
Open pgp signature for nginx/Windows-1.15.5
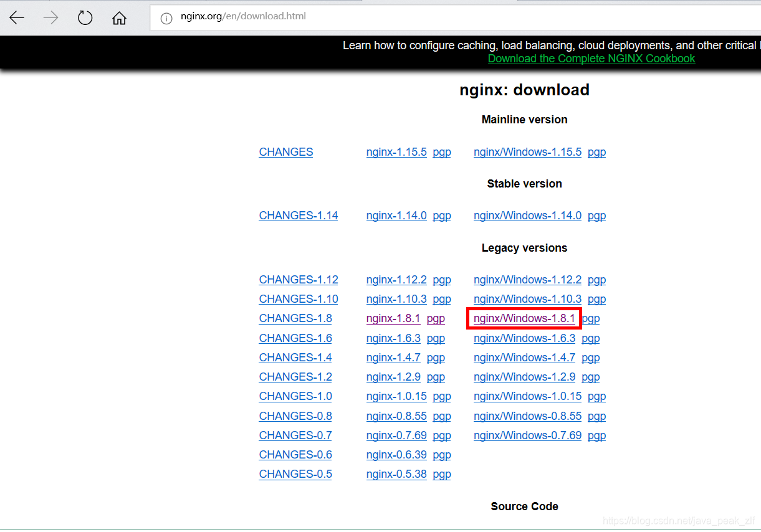tap(596, 152)
